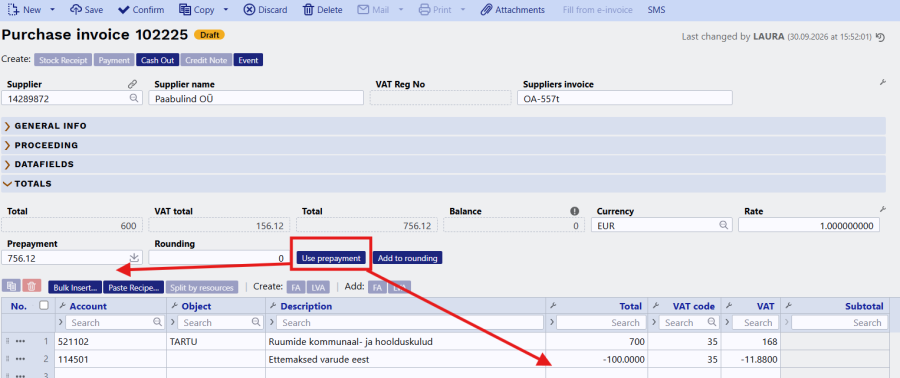Click the prepayment download arrow icon
Screen dimensions: 900x378
coord(134,257)
